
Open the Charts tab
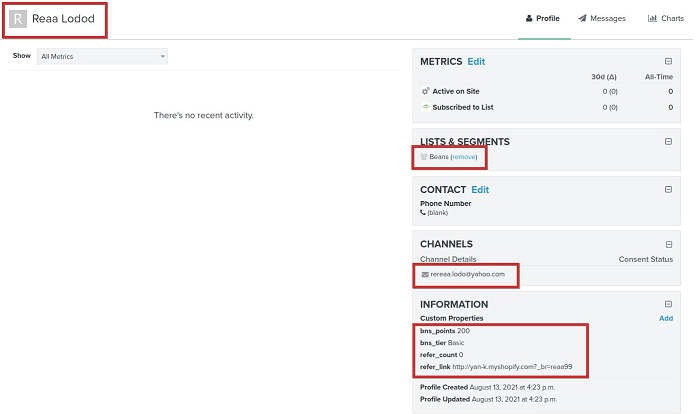click(x=666, y=18)
